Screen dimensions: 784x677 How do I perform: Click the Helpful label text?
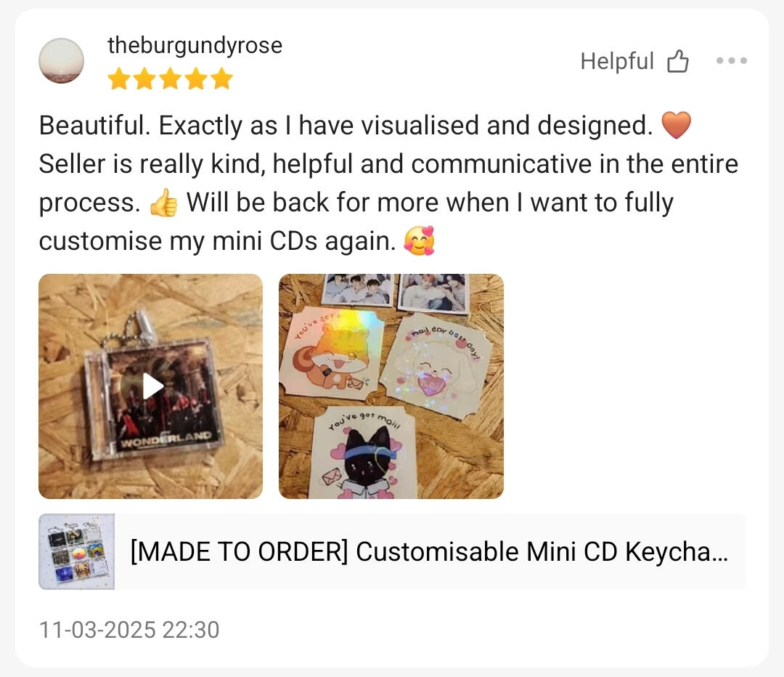tap(617, 61)
